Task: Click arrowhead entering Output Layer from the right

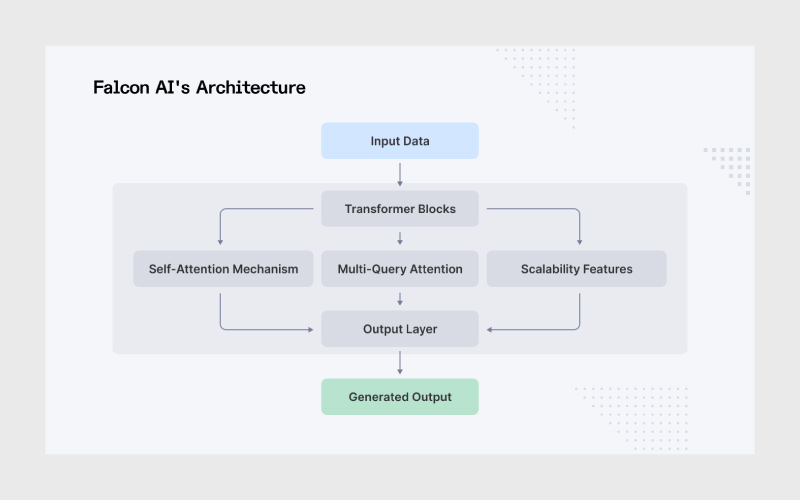Action: pos(487,329)
